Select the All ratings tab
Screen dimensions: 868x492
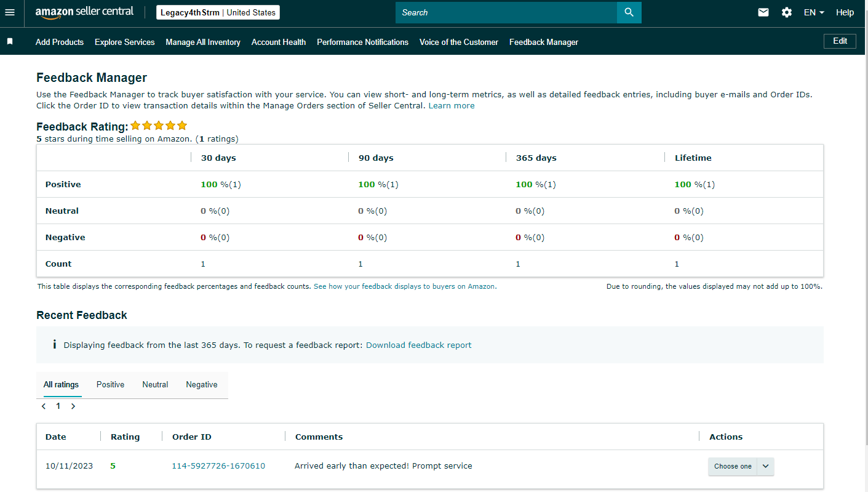[61, 384]
